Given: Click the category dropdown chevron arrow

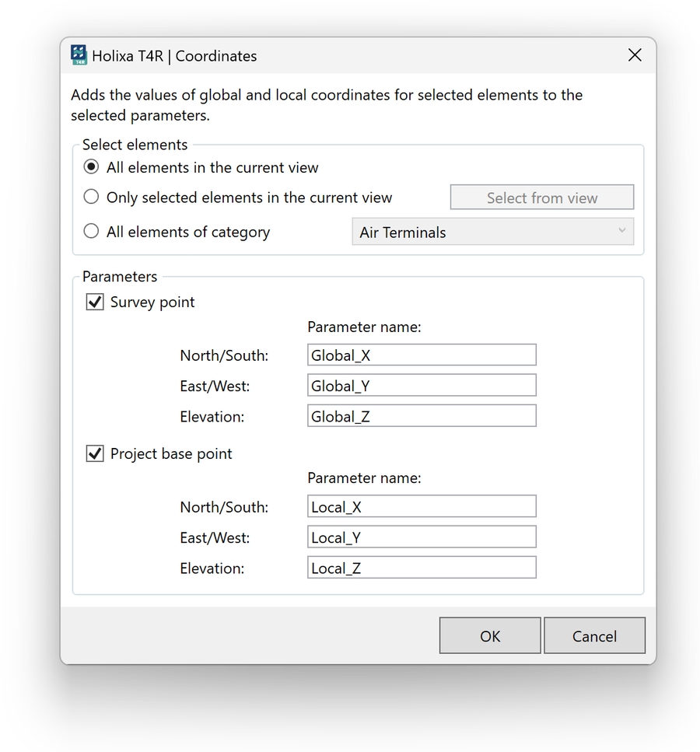Looking at the screenshot, I should (x=621, y=231).
